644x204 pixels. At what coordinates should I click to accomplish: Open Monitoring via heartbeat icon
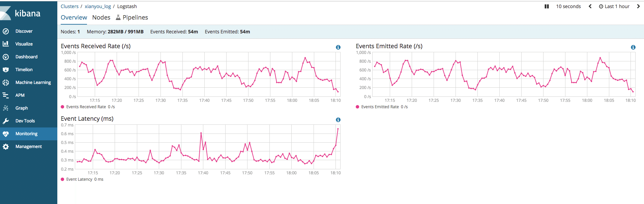pos(6,134)
